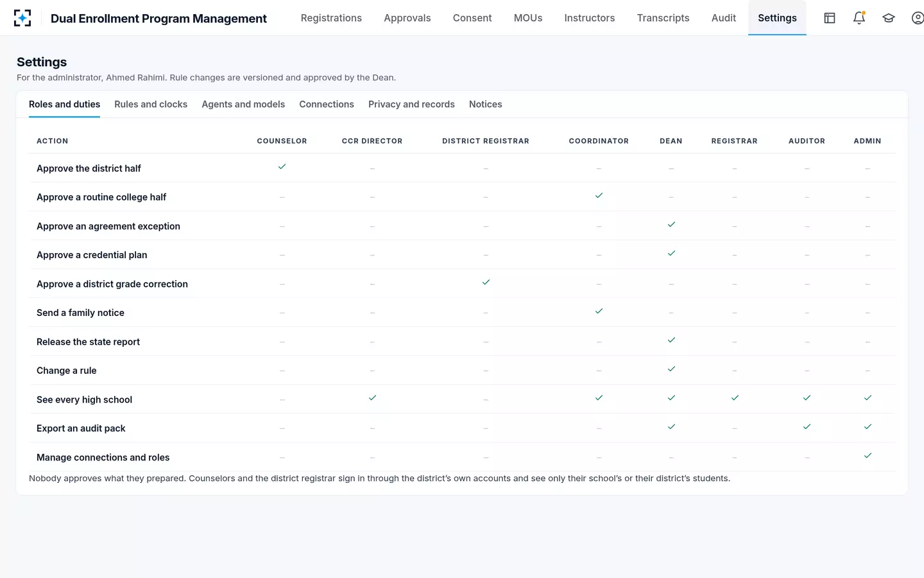Go to Transcripts

coord(663,18)
